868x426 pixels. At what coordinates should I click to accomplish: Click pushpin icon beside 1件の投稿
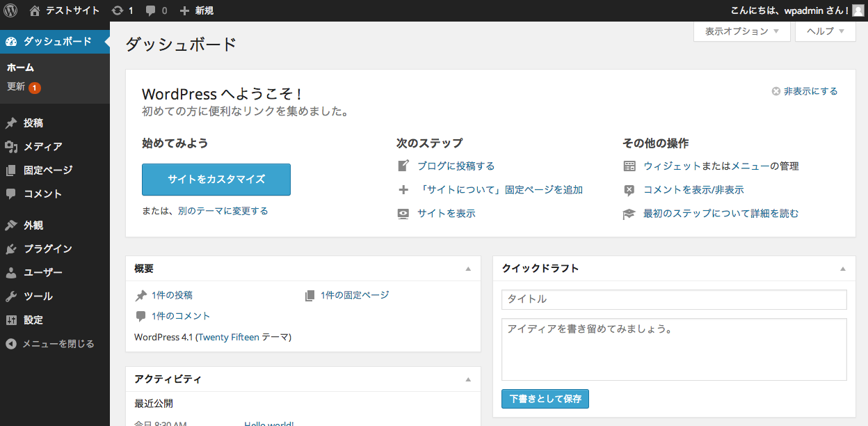[x=141, y=295]
